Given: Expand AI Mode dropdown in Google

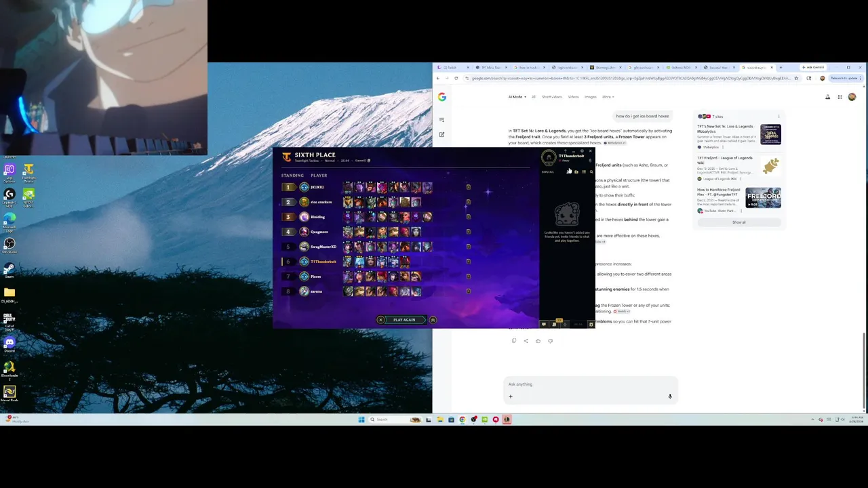Looking at the screenshot, I should coord(517,97).
